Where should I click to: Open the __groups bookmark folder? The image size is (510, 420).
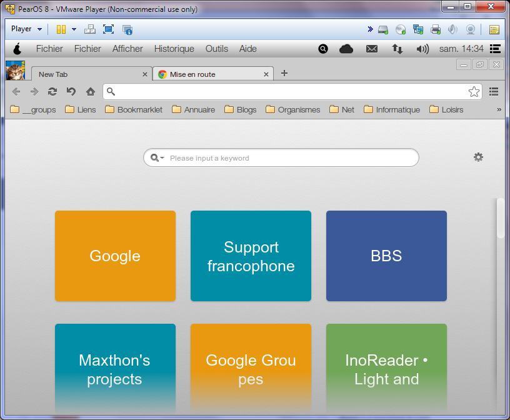33,109
